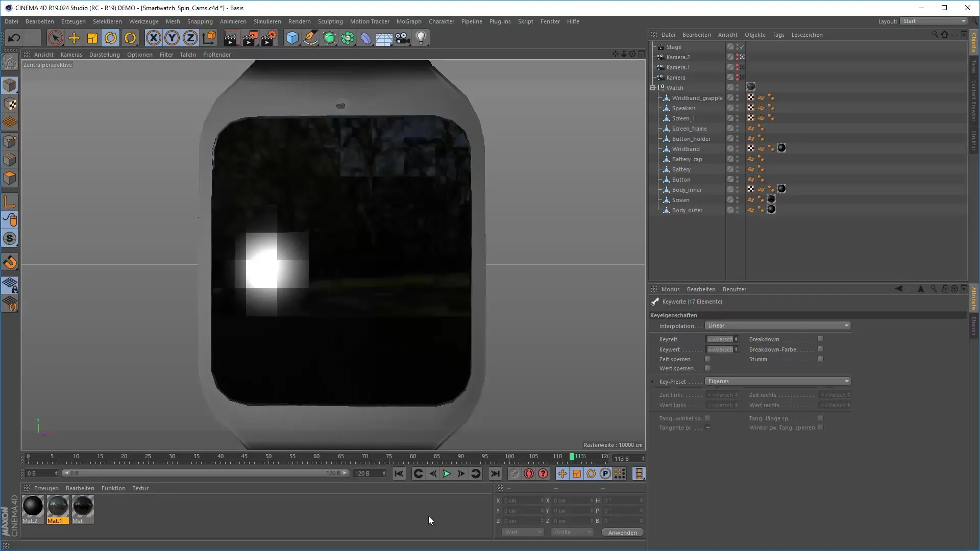The width and height of the screenshot is (980, 551).
Task: Select the Wristband object
Action: 685,149
